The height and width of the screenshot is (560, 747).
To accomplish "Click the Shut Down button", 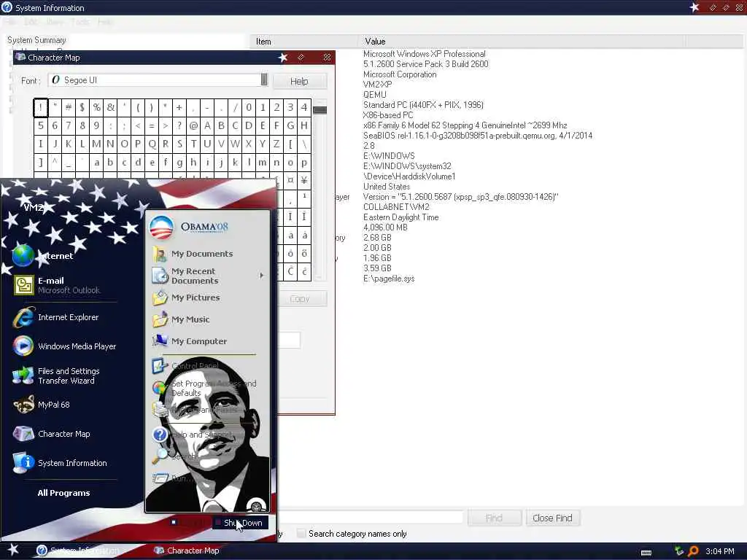I will click(241, 522).
